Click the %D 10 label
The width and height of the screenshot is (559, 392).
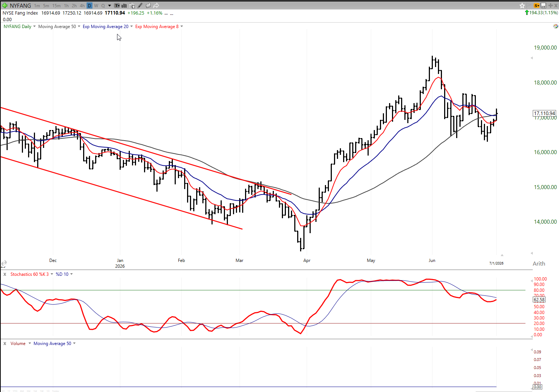pyautogui.click(x=62, y=274)
